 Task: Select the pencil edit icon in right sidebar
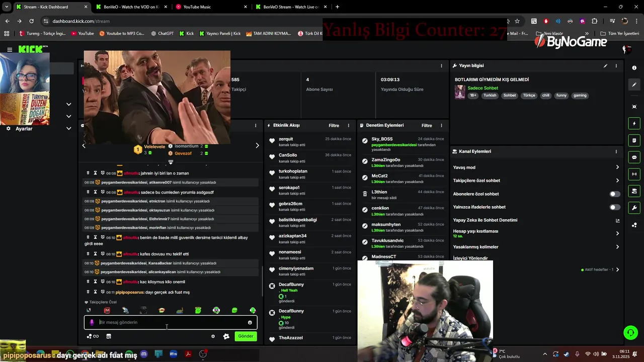tap(634, 85)
